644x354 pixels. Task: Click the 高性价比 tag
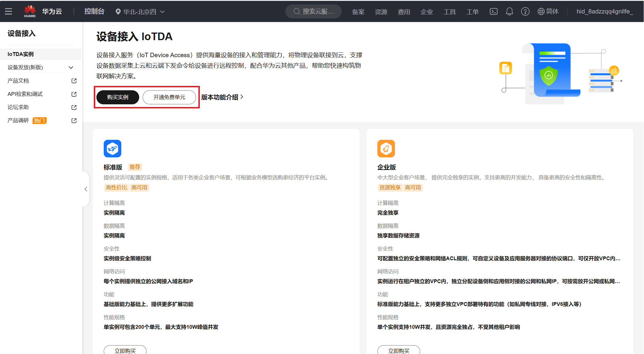[x=116, y=188]
